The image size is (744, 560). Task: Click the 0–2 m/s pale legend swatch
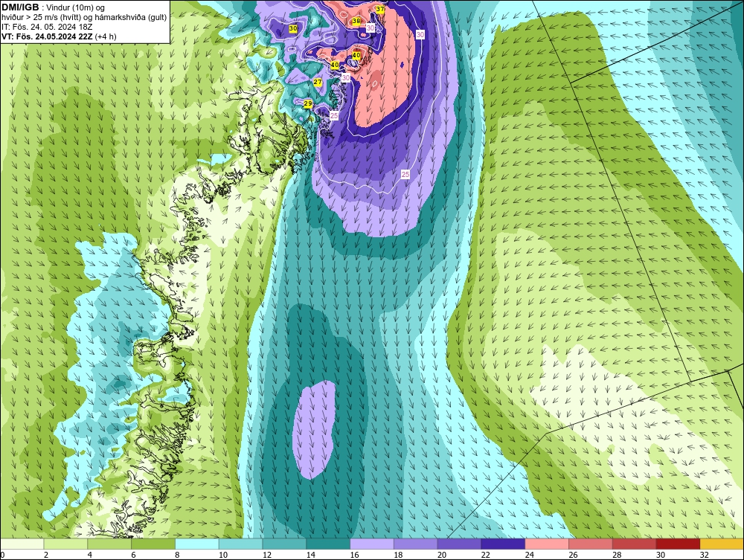click(22, 544)
